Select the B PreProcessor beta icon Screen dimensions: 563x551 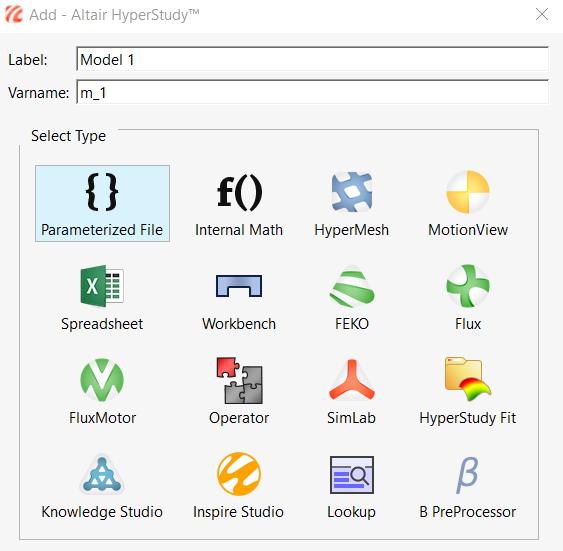click(x=467, y=475)
